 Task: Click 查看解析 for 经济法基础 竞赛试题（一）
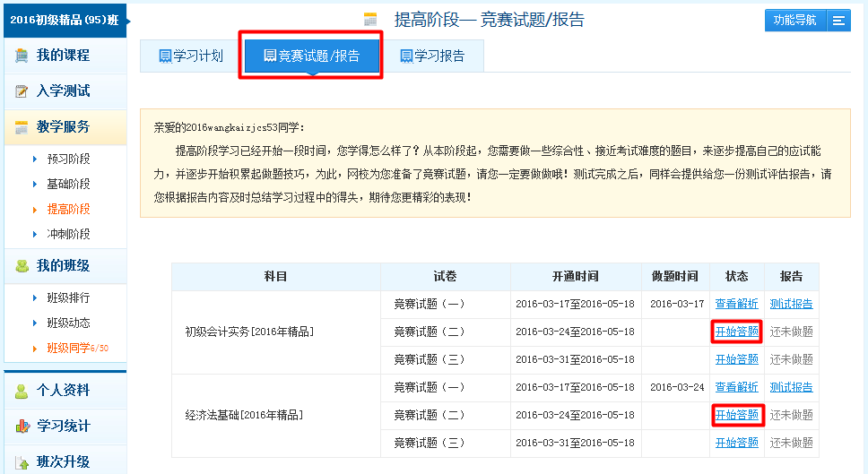(x=736, y=387)
